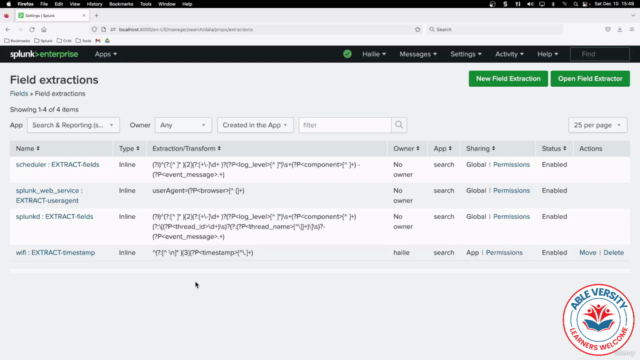This screenshot has height=360, width=640.
Task: Sort table by Sharing column
Action: (x=480, y=149)
